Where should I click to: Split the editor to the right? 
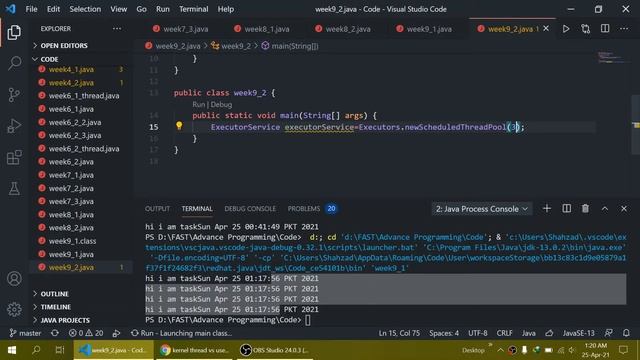[x=605, y=29]
